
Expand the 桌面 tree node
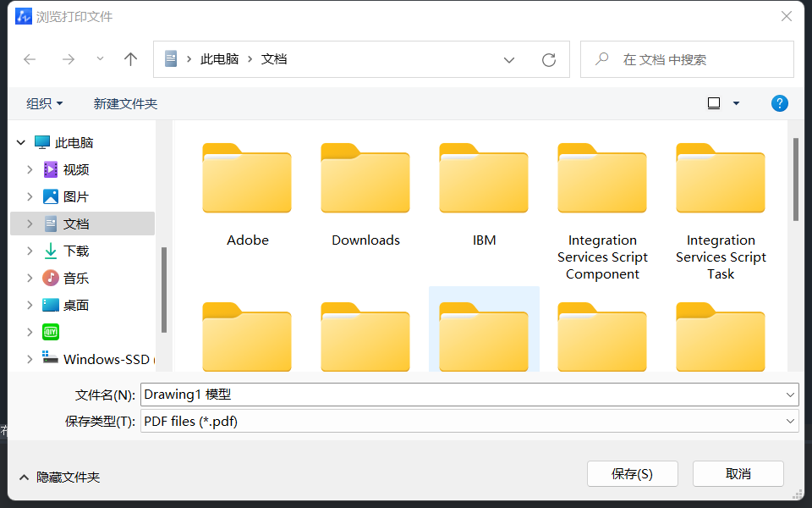30,305
